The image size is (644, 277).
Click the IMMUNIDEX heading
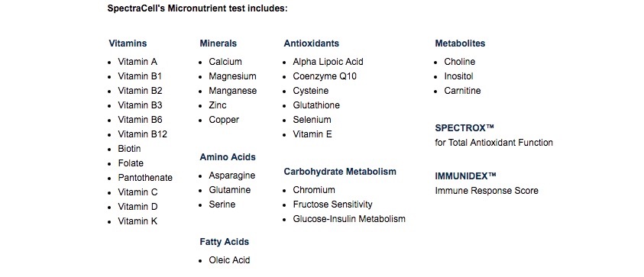(x=465, y=176)
